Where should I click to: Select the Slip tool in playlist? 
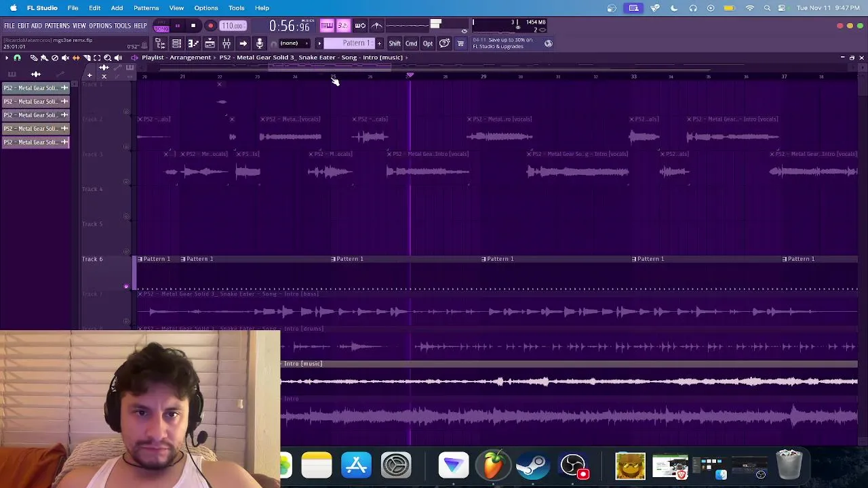tap(76, 58)
